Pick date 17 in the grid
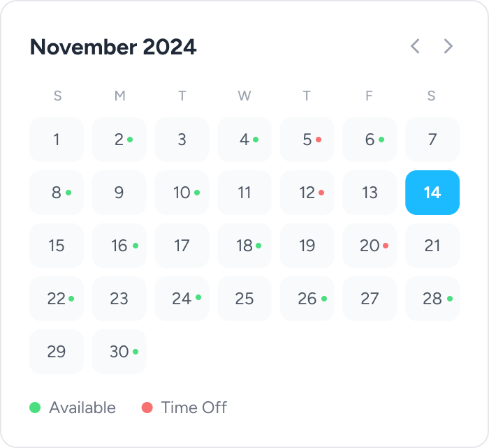 (x=182, y=246)
